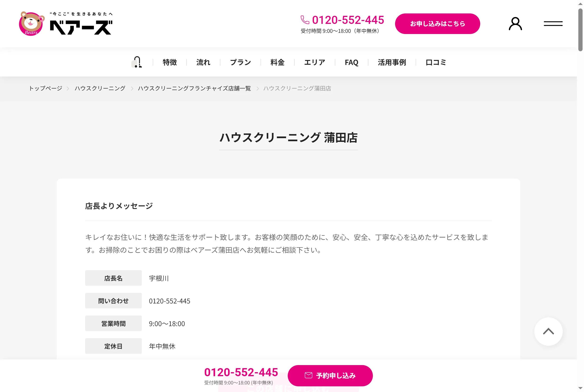Screen dimensions: 584x392
Task: Click the 営業時間 label cell
Action: [113, 324]
